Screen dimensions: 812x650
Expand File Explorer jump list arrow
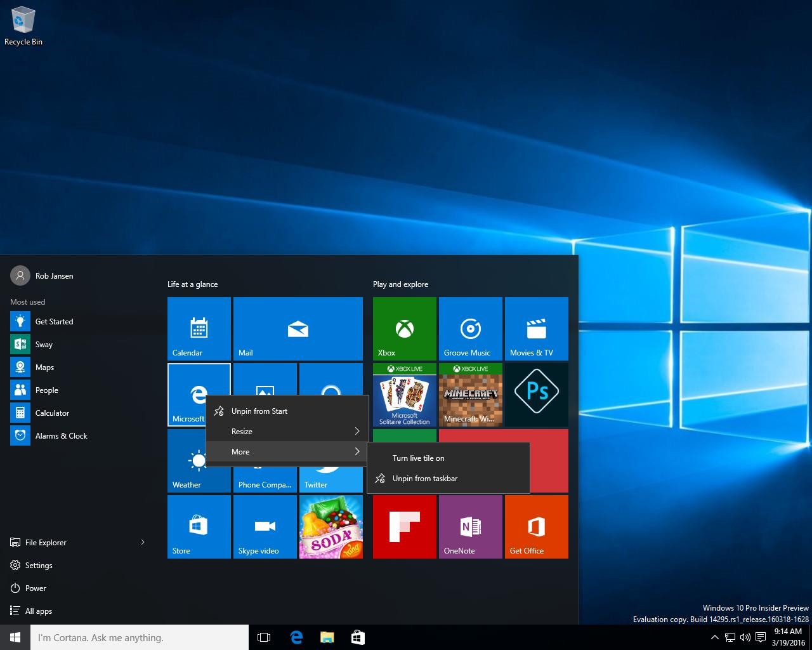pyautogui.click(x=143, y=543)
